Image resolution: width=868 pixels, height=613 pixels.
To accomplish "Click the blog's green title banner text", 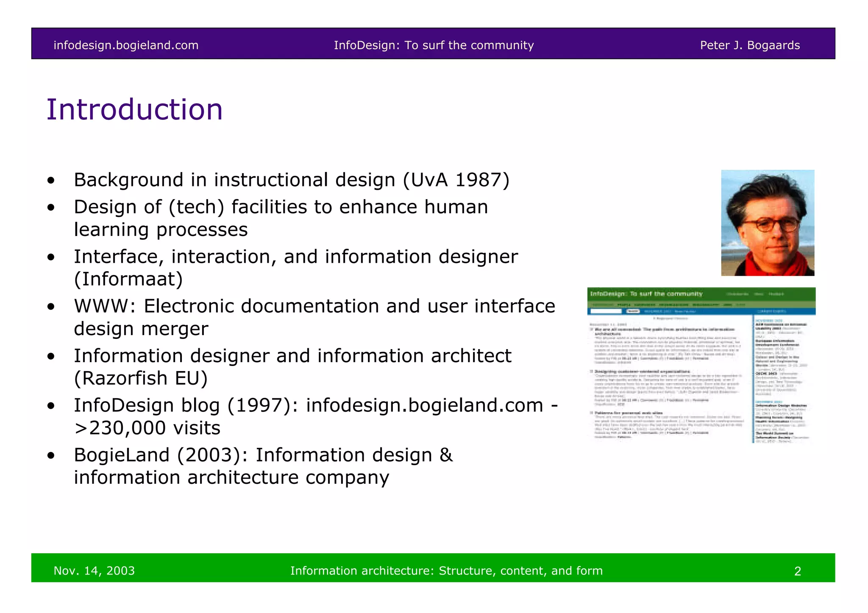I will pos(646,294).
